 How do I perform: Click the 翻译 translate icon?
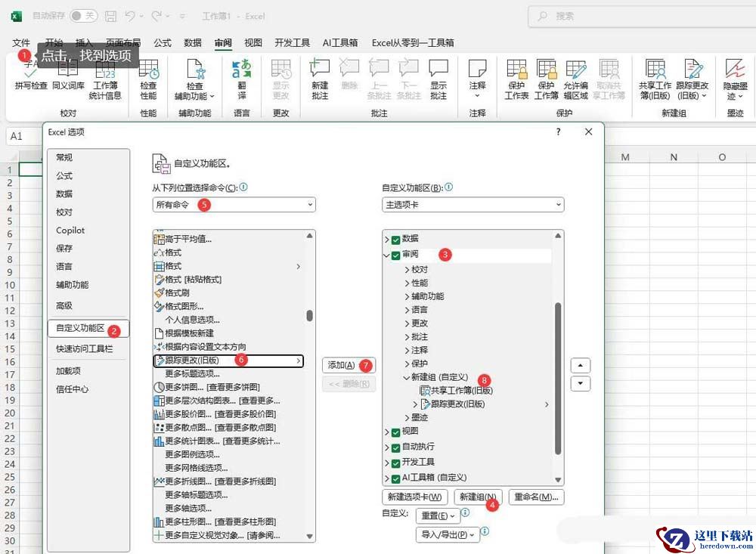[242, 79]
